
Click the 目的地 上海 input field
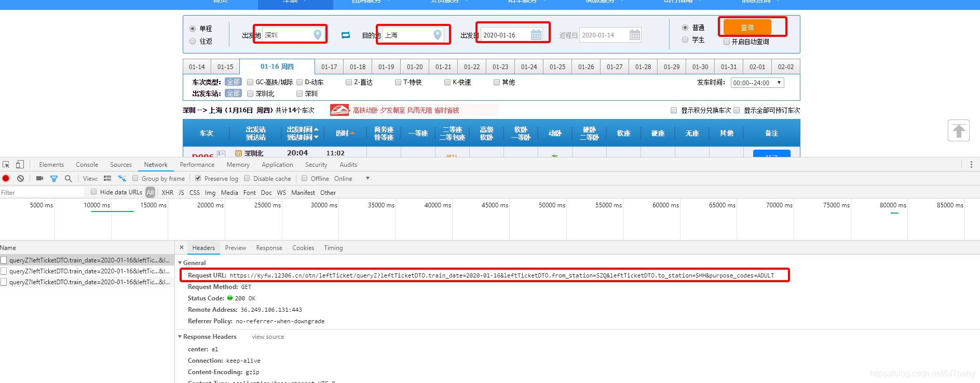(413, 35)
